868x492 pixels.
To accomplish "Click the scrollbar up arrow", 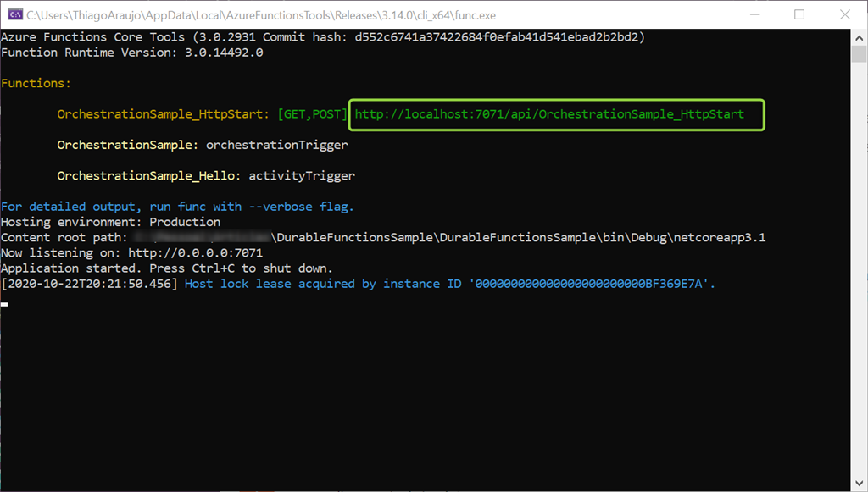I will coord(859,36).
